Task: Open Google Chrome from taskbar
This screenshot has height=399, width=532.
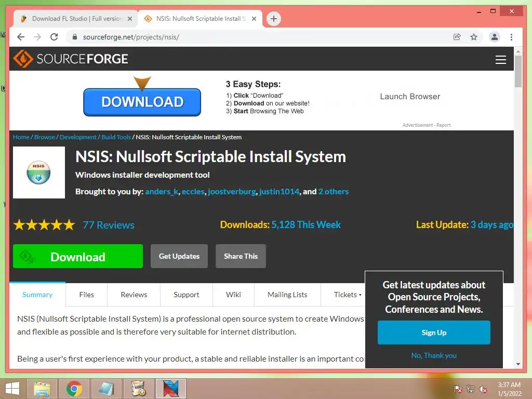Action: pyautogui.click(x=74, y=389)
